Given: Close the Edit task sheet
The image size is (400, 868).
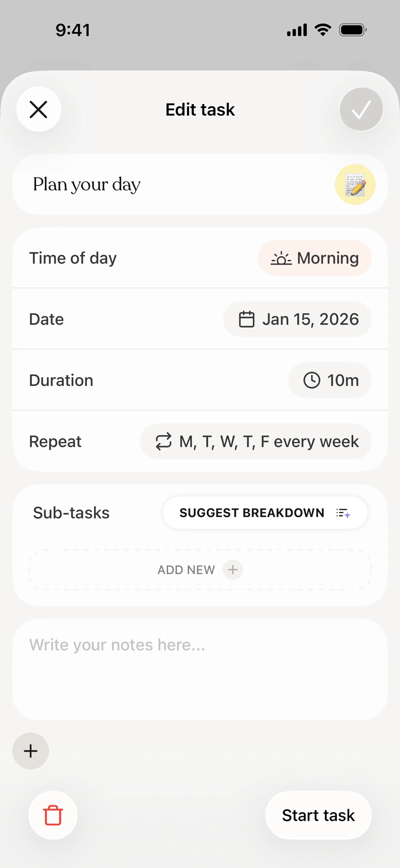Looking at the screenshot, I should (x=39, y=109).
